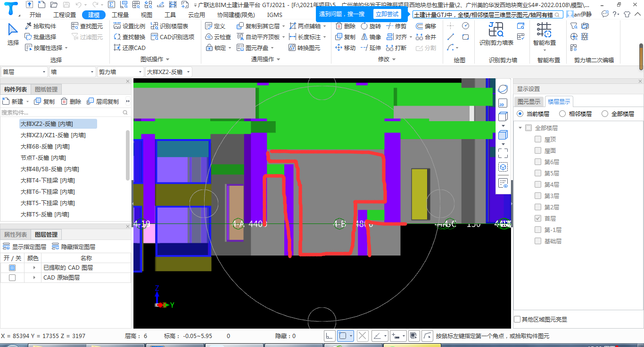644x347 pixels.
Task: Select the 合并 merge tool
Action: [x=426, y=37]
